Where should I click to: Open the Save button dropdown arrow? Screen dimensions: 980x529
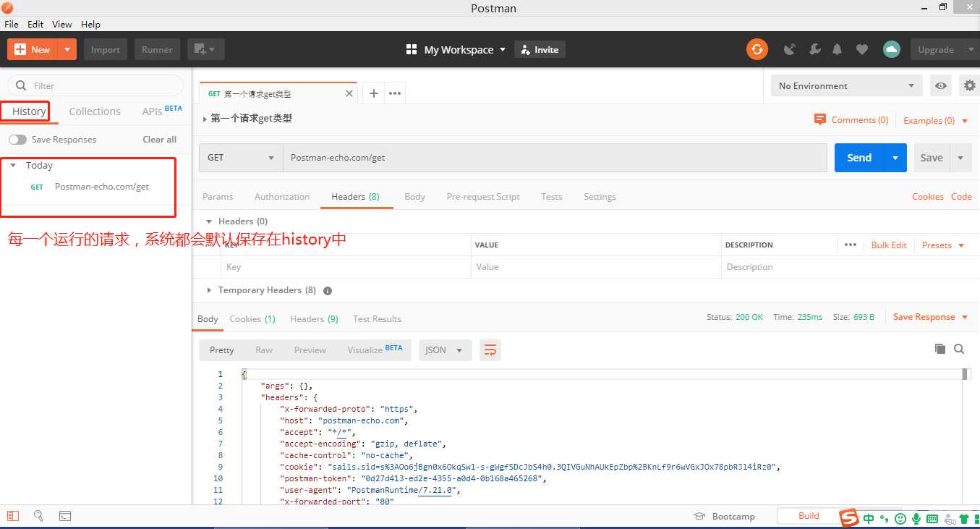pos(960,157)
